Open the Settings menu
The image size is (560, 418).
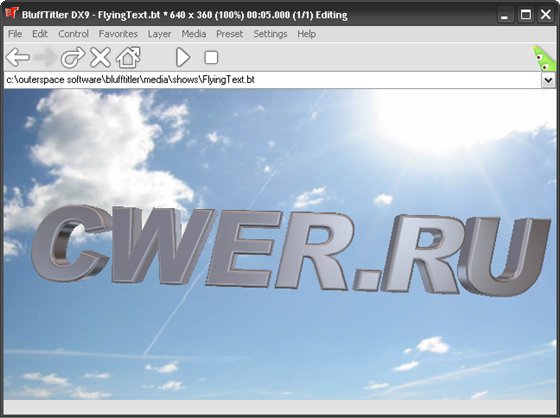coord(270,34)
